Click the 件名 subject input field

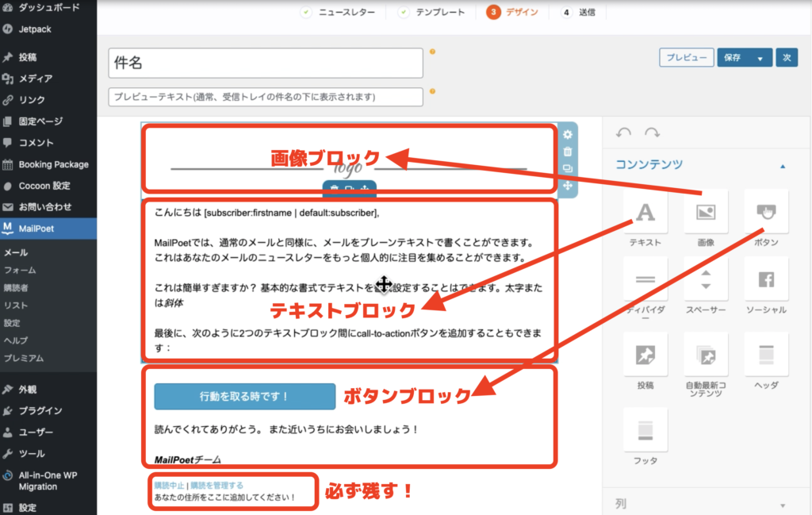(x=266, y=63)
